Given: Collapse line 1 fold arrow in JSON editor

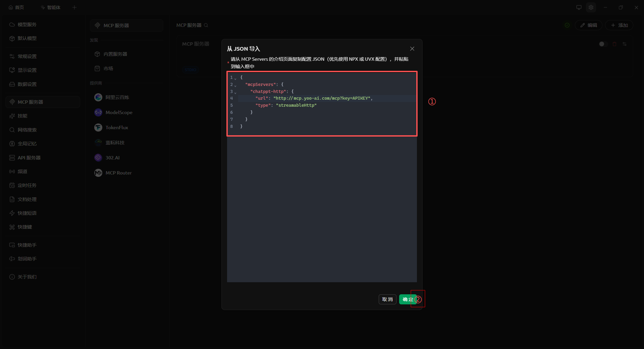Looking at the screenshot, I should pyautogui.click(x=235, y=78).
